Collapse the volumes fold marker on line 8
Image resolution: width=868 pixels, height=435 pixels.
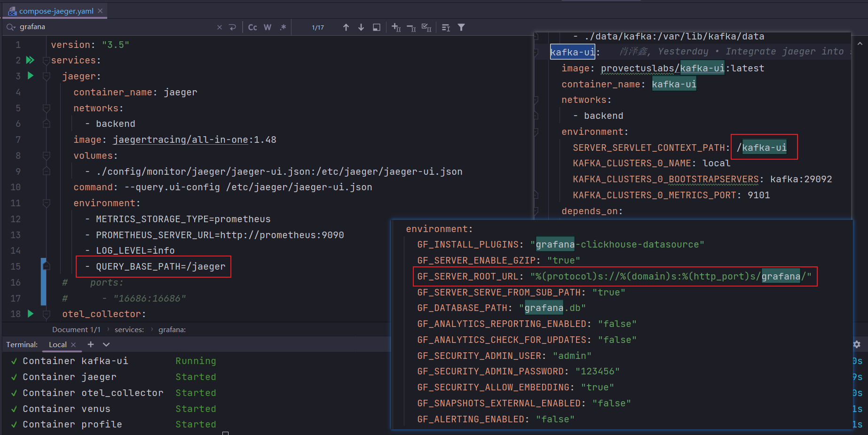46,155
